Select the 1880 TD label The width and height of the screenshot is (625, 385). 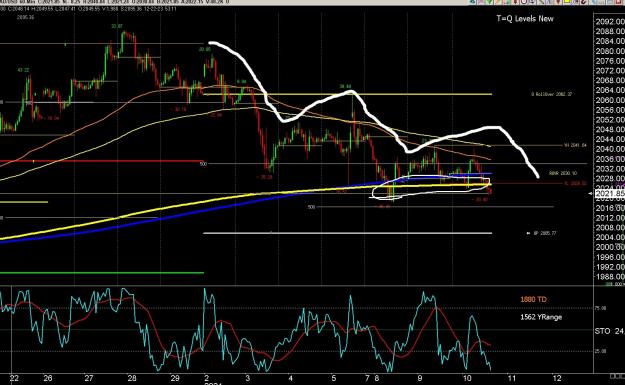point(533,299)
